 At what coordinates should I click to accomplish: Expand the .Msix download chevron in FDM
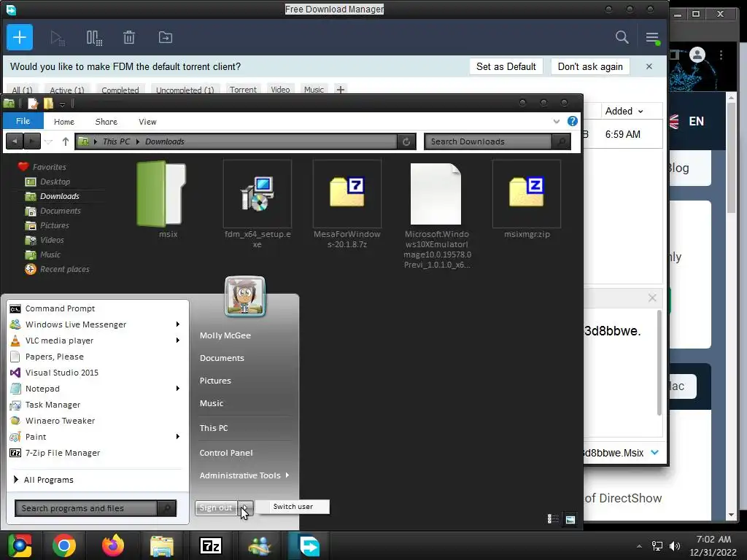654,452
